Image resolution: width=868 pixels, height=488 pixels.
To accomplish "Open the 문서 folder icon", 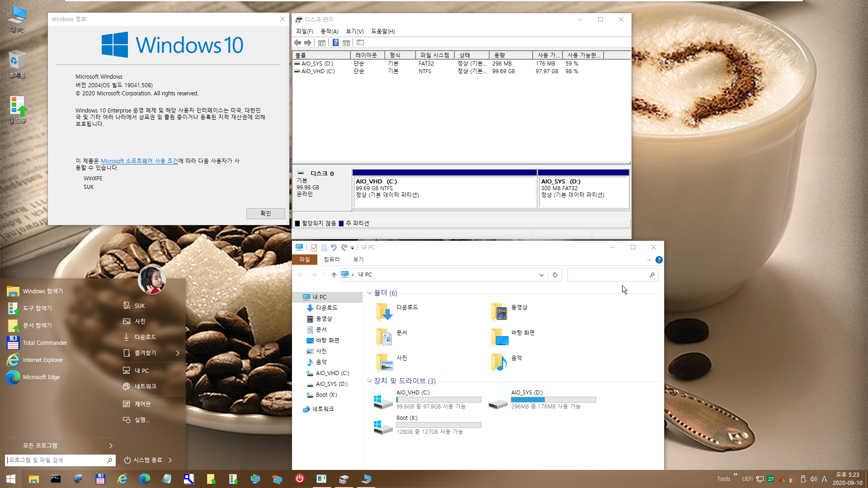I will [x=385, y=337].
